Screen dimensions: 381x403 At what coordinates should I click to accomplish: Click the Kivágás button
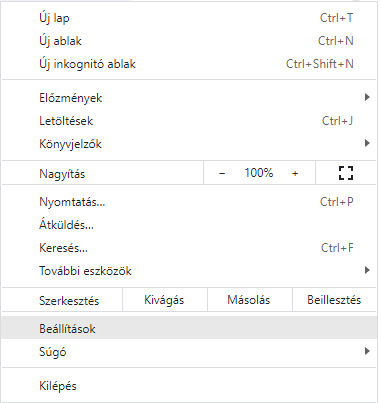[x=165, y=300]
